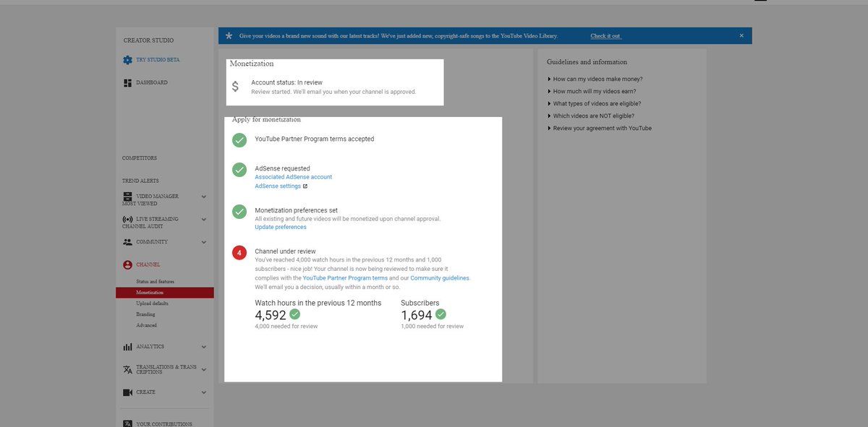The height and width of the screenshot is (427, 868).
Task: Click the Video Manager icon in sidebar
Action: coord(127,197)
